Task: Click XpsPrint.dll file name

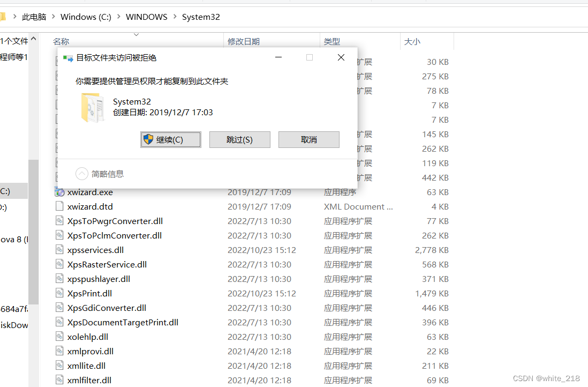Action: 89,294
